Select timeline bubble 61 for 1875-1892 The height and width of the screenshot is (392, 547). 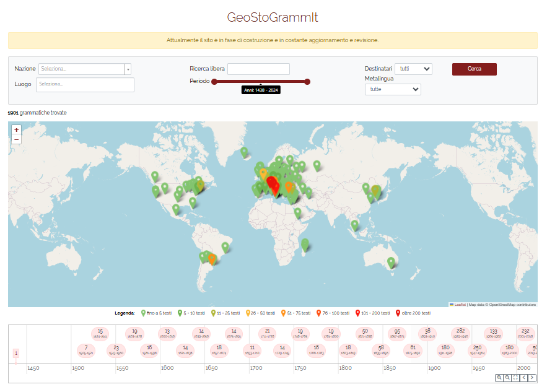(x=413, y=350)
